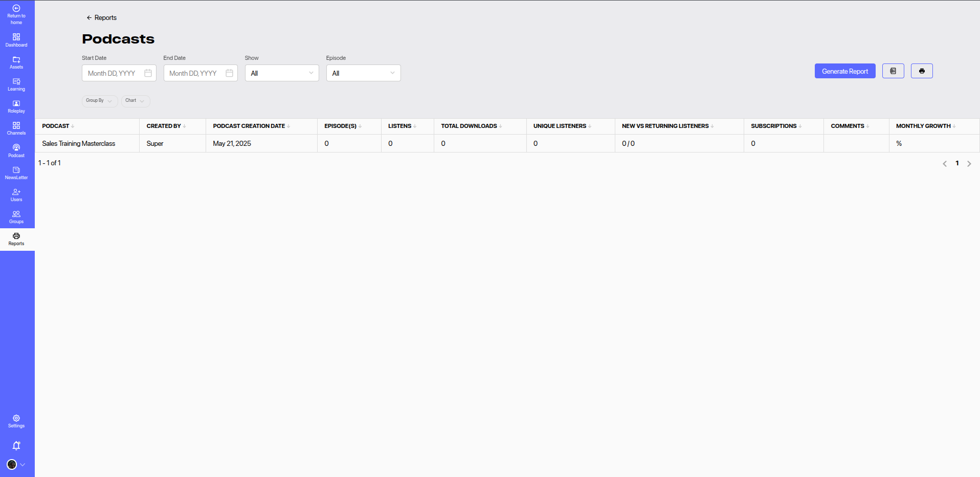Expand the Show dropdown

click(x=282, y=73)
